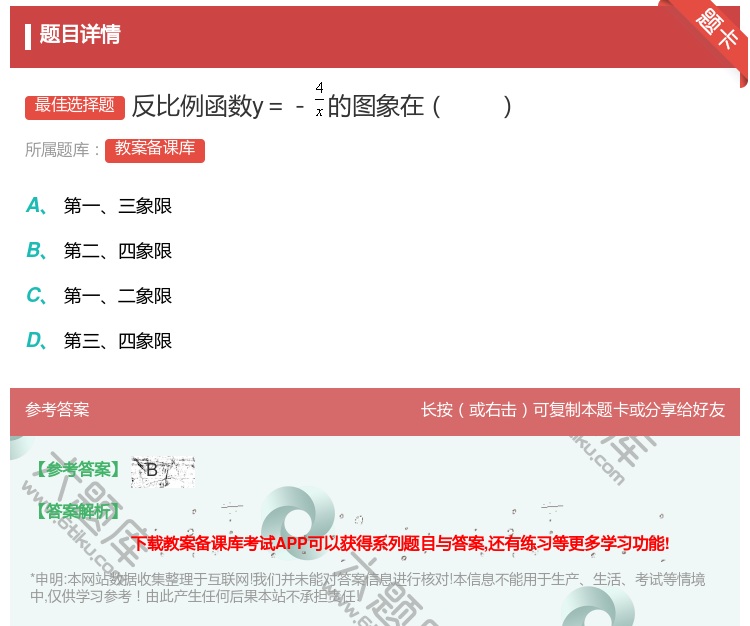Click the 最佳选择题 question type tag
Screen dimensions: 750x626
pos(75,107)
